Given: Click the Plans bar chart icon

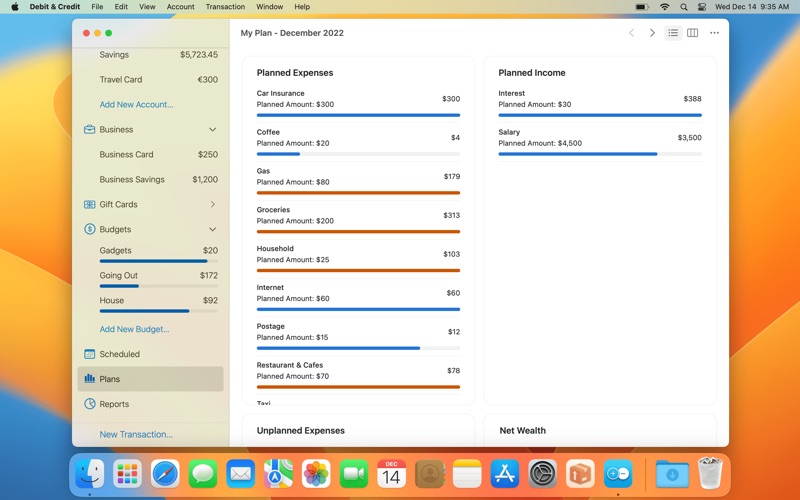Looking at the screenshot, I should coord(89,379).
